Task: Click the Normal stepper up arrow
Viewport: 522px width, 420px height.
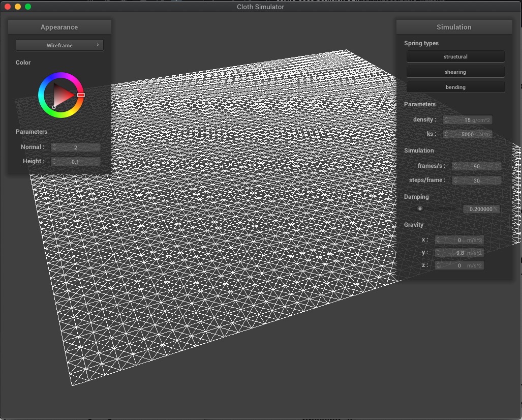Action: (x=53, y=145)
